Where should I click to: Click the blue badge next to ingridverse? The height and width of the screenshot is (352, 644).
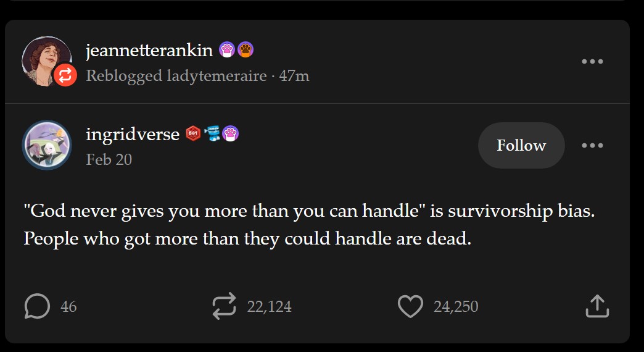pyautogui.click(x=212, y=133)
